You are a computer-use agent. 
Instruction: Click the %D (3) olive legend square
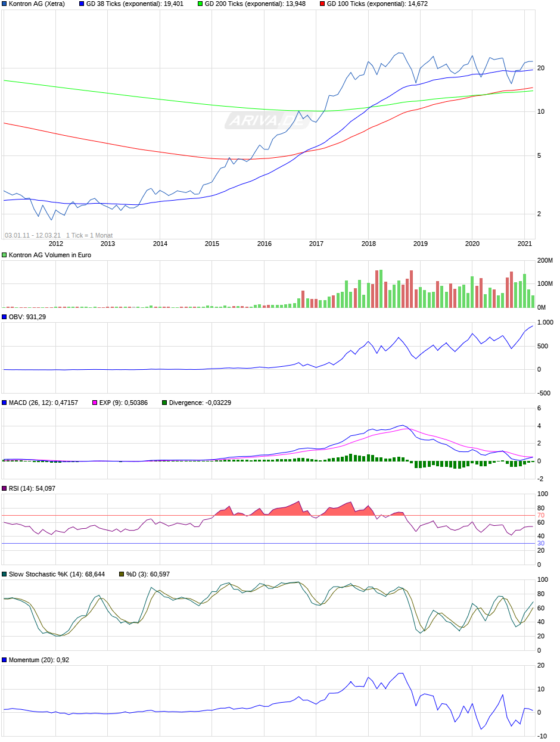(122, 574)
